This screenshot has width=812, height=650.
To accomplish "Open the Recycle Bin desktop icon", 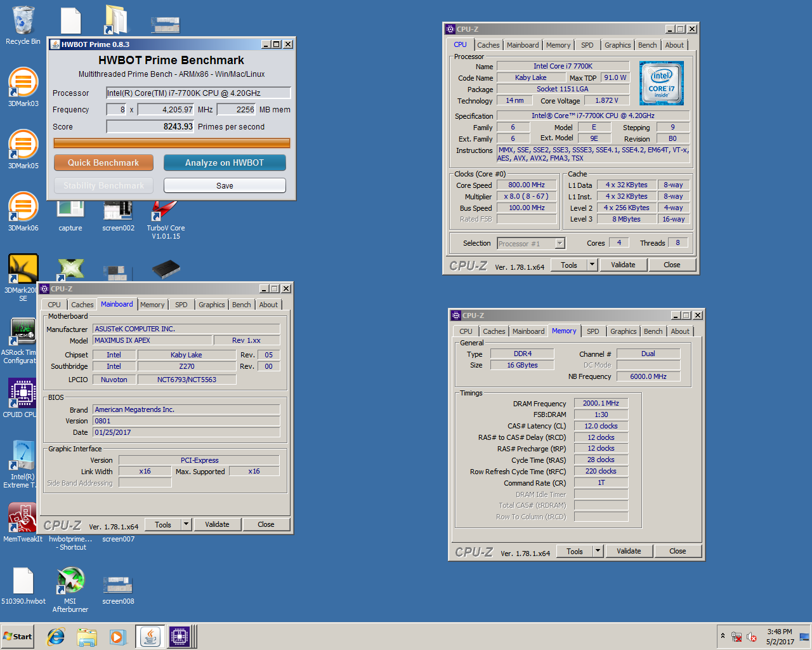I will [x=23, y=25].
